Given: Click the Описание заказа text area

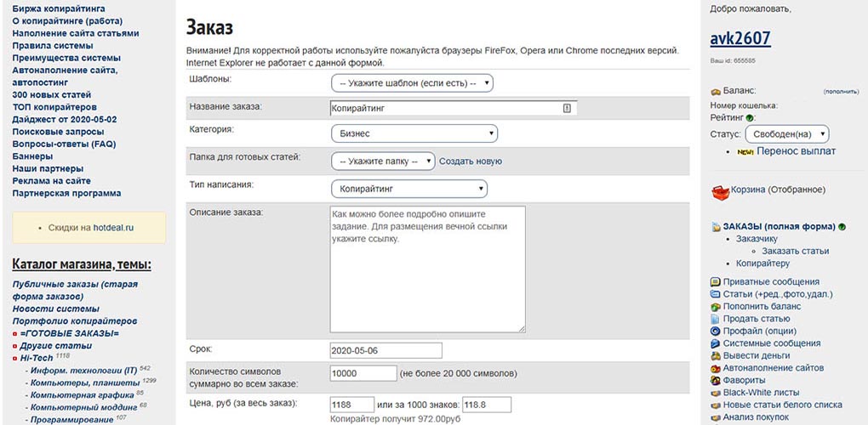Looking at the screenshot, I should coord(427,269).
